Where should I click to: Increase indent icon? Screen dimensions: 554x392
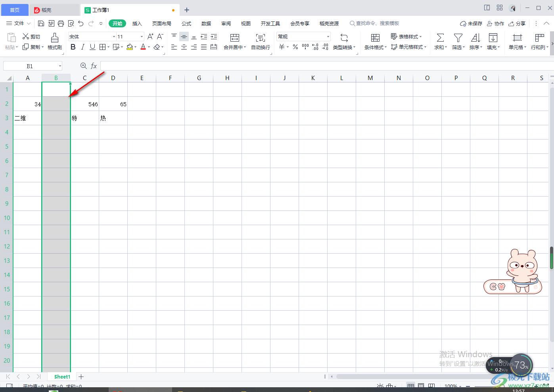[214, 36]
